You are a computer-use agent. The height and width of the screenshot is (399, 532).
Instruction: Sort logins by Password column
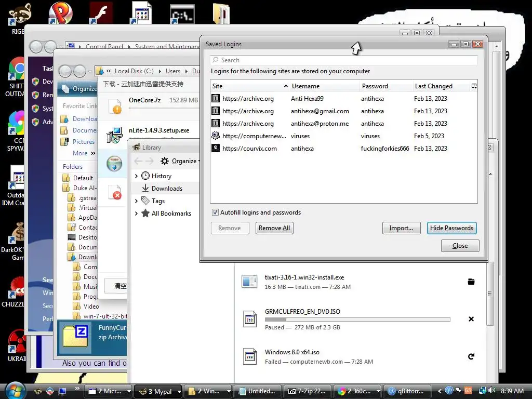point(386,86)
